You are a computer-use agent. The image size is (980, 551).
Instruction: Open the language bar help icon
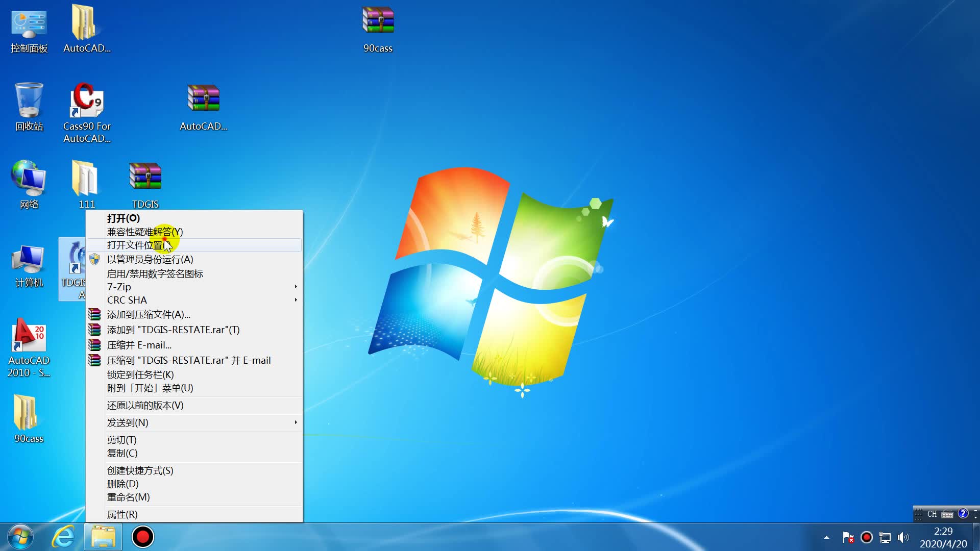coord(963,514)
